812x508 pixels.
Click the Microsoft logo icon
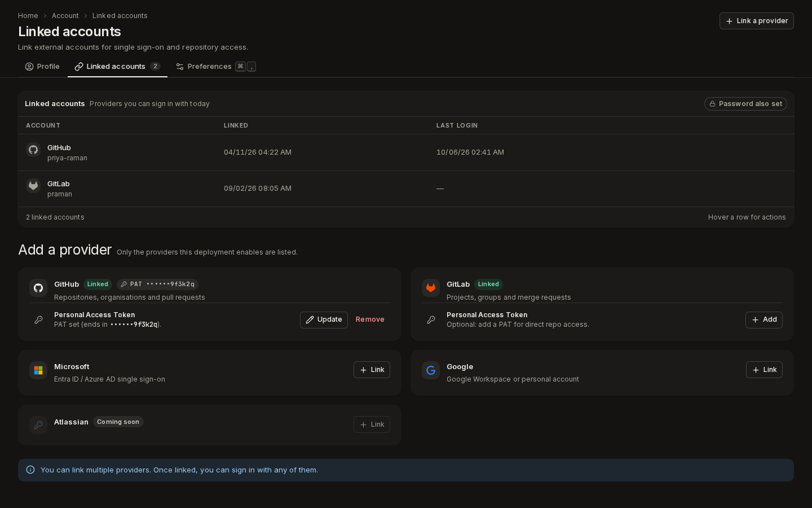tap(38, 370)
